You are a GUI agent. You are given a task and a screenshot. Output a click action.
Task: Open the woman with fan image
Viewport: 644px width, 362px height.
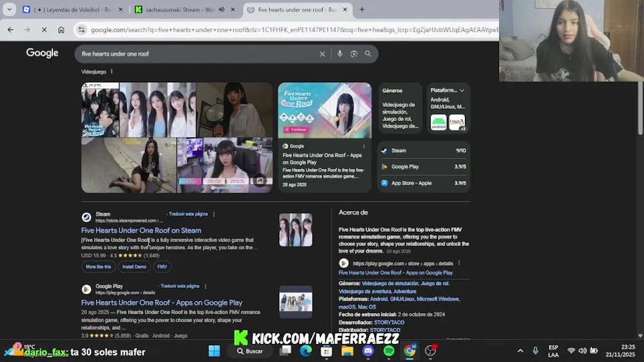pyautogui.click(x=234, y=110)
